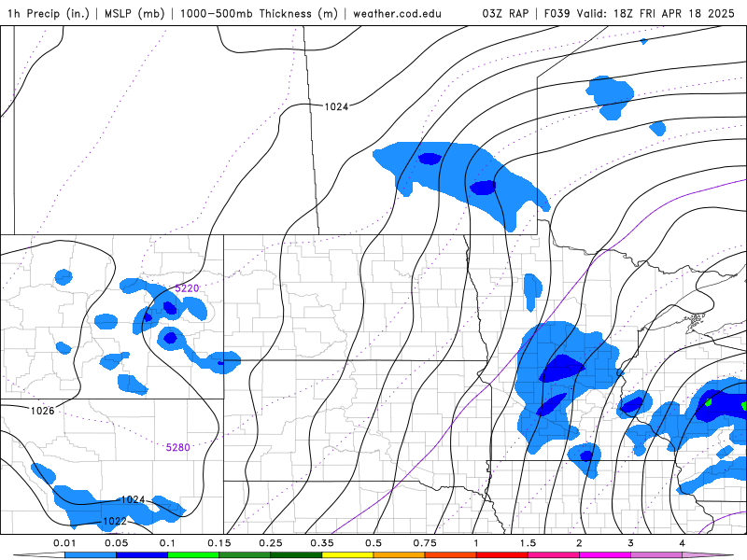Pick the orange 0.5–0.75 legend swatch
The image size is (747, 560).
click(400, 555)
